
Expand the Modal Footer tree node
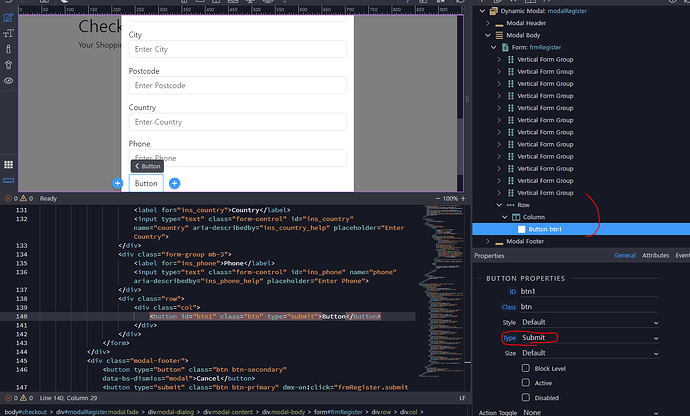coord(487,242)
